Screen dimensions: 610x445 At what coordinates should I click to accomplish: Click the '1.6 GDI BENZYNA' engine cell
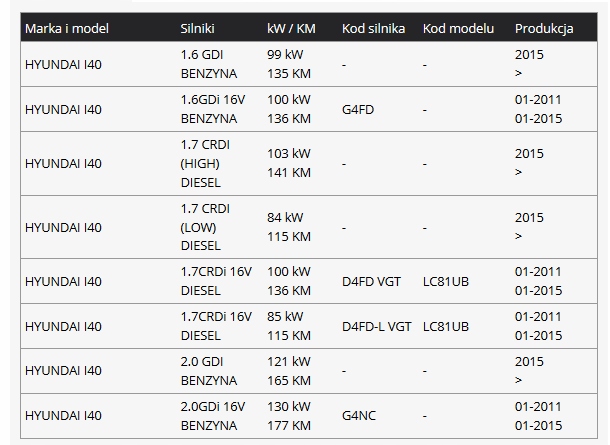208,64
